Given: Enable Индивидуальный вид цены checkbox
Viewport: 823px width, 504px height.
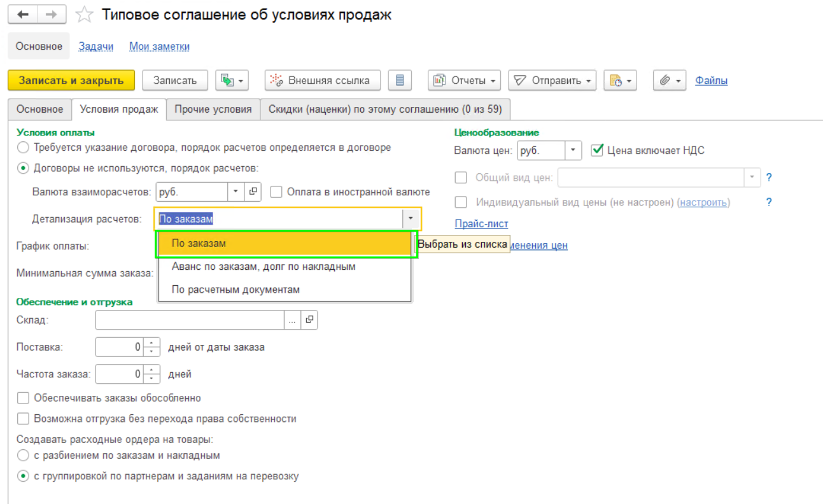Looking at the screenshot, I should click(461, 202).
